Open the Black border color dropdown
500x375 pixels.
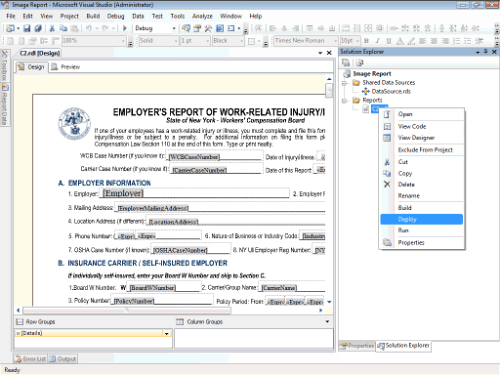242,41
